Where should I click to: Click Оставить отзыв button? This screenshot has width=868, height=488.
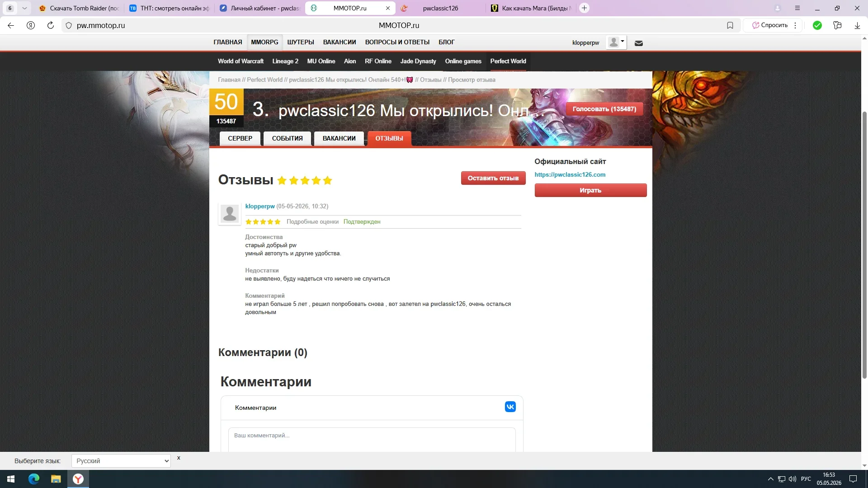[x=493, y=178]
